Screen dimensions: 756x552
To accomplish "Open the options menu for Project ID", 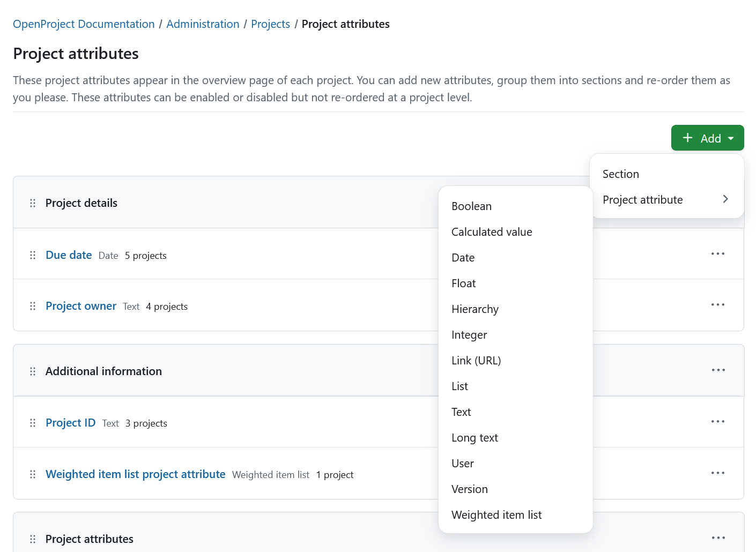I will point(717,421).
